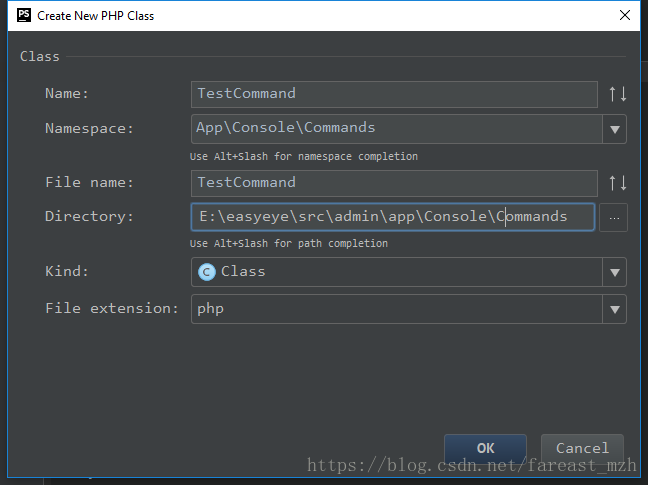This screenshot has width=648, height=485.
Task: Click hint 'Use Alt+Slash for path completion'
Action: [x=289, y=243]
